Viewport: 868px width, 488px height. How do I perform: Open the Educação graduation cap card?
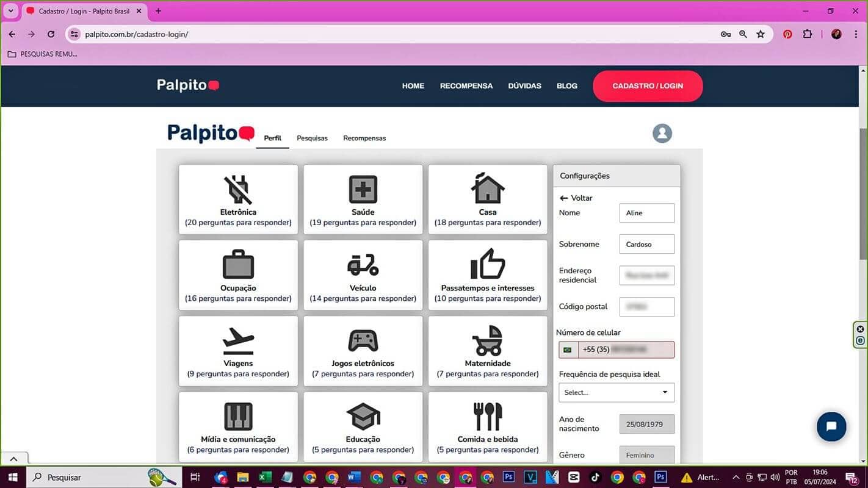point(363,426)
